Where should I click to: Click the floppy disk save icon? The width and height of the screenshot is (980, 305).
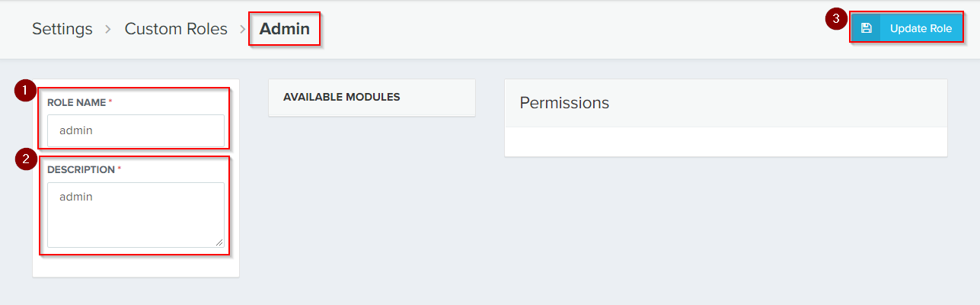pyautogui.click(x=866, y=28)
